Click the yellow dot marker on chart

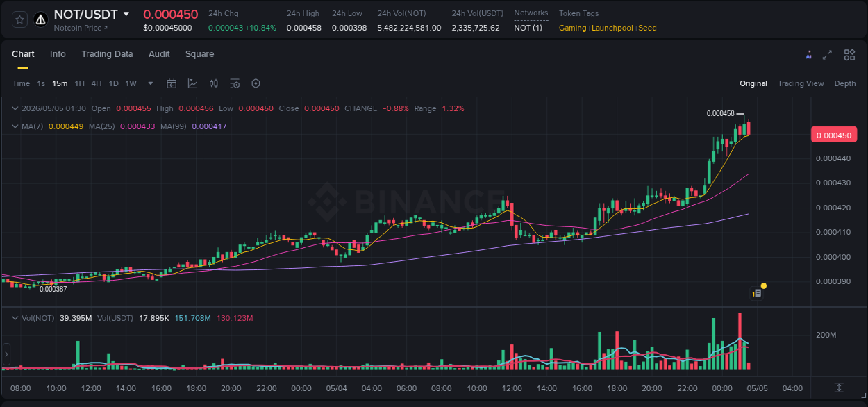point(764,285)
